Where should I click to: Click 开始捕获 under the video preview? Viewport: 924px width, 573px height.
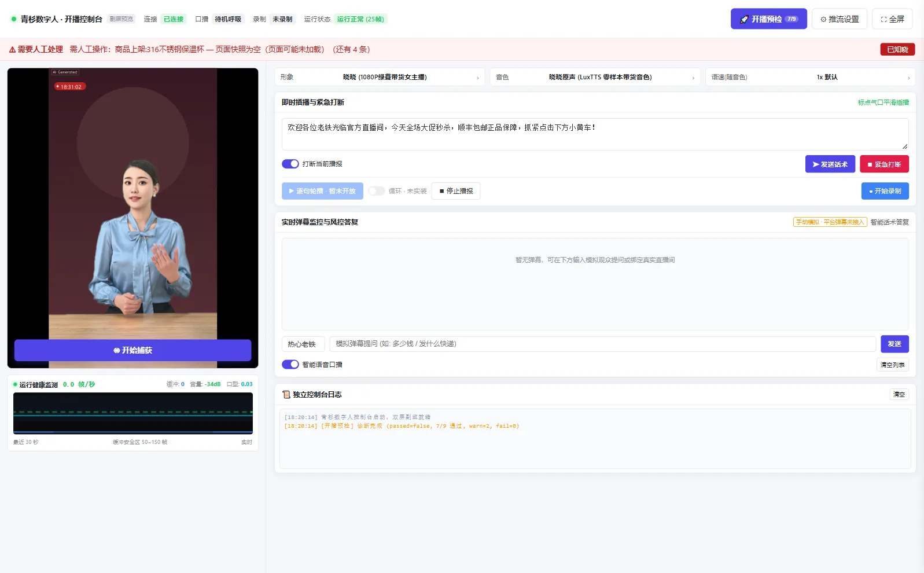(133, 350)
